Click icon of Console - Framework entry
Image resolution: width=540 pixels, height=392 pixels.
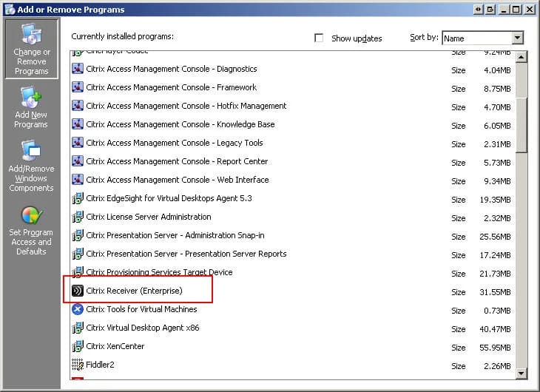[x=78, y=87]
